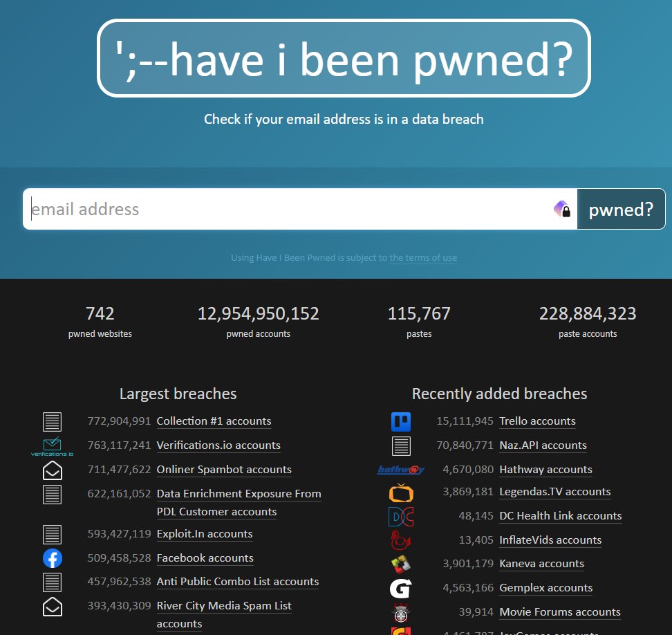Click the Anti Public Combo List icon
The image size is (672, 635).
pyautogui.click(x=53, y=582)
